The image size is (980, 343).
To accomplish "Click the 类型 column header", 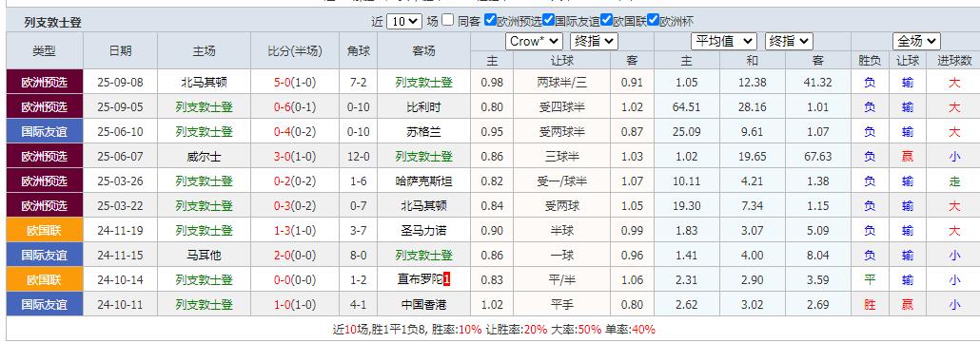I will (x=45, y=51).
